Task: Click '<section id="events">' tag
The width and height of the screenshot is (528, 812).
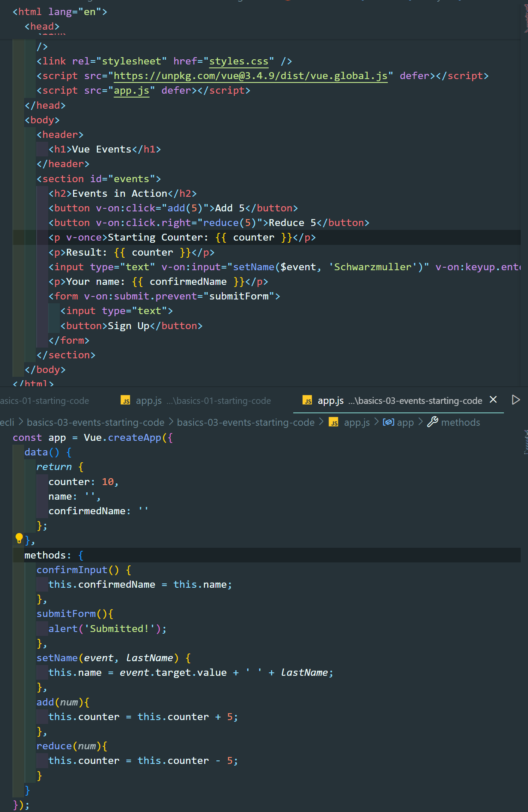Action: pos(99,179)
